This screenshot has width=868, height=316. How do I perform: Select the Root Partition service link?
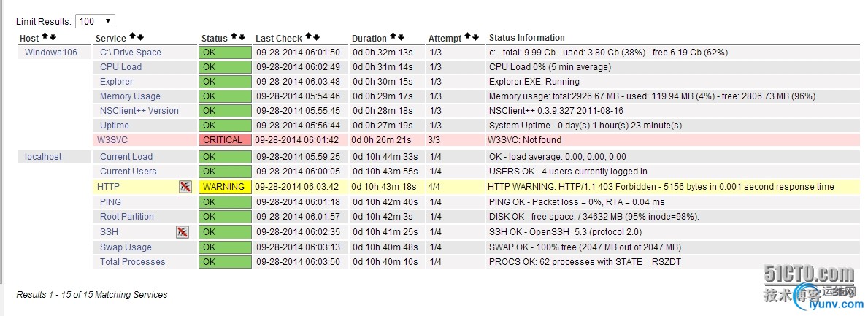point(127,217)
